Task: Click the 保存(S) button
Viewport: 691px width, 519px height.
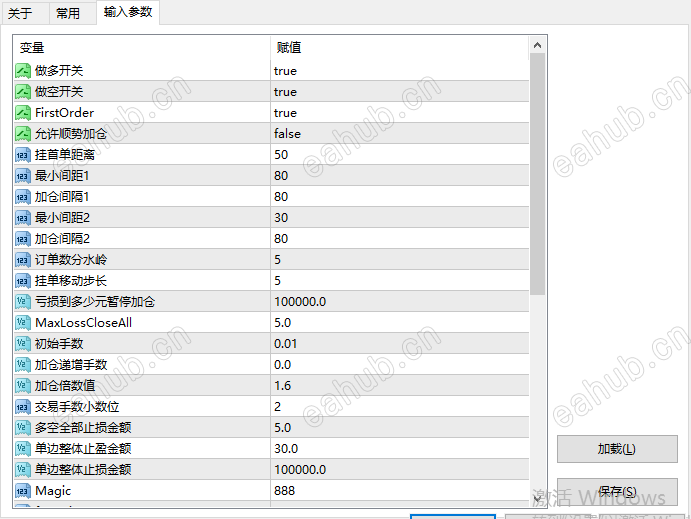Action: (617, 492)
